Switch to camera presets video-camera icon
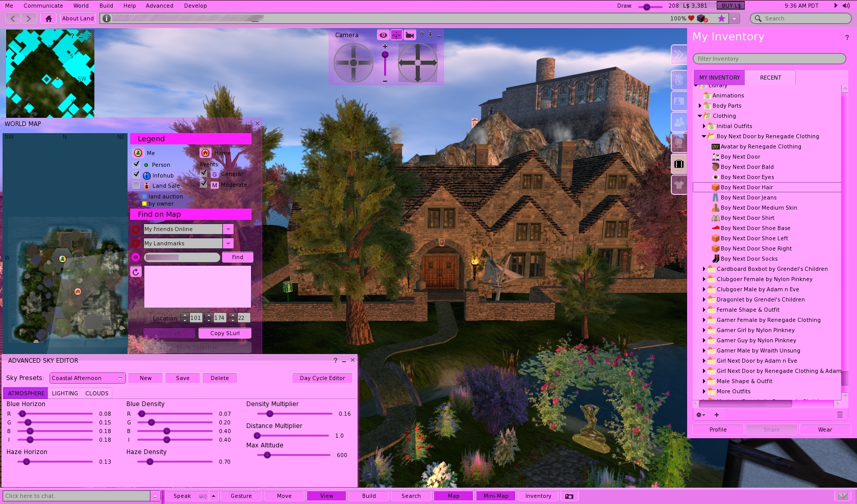This screenshot has height=504, width=857. [x=410, y=35]
